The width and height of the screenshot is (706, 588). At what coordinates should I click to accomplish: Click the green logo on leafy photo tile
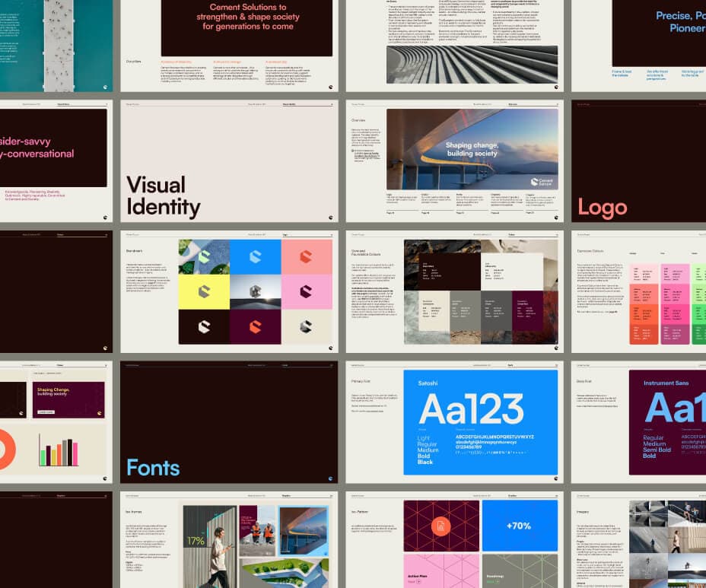coord(204,257)
